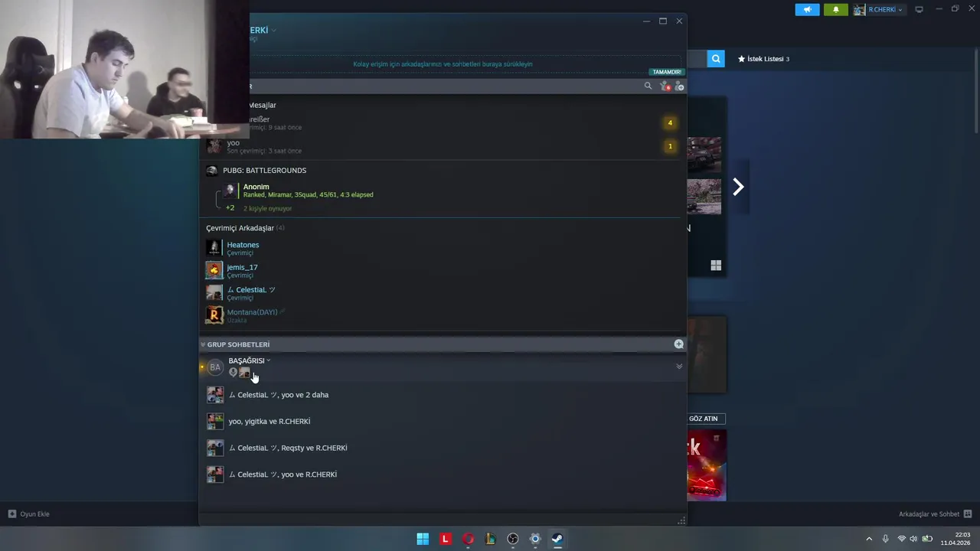Open friends list search magnifier
Image resolution: width=980 pixels, height=551 pixels.
click(x=648, y=86)
